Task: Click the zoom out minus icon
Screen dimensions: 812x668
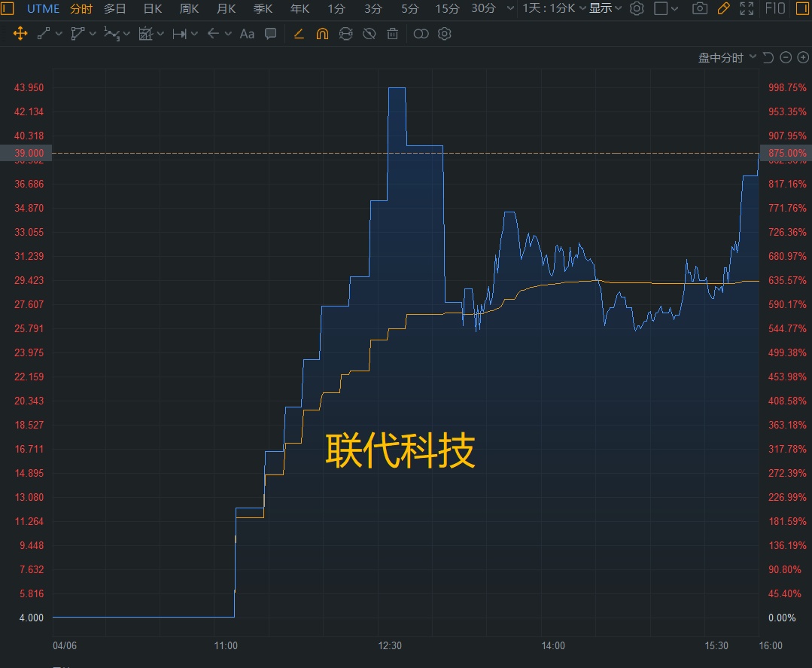Action: click(786, 57)
